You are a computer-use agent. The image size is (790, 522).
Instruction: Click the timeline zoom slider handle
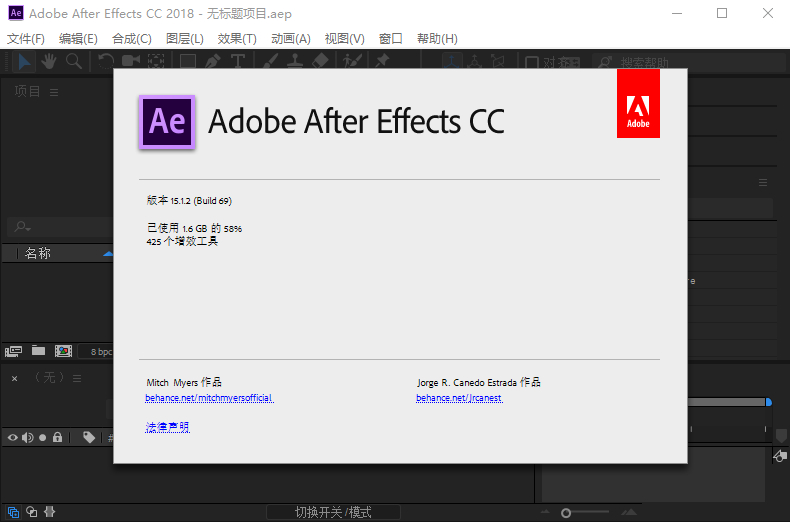tap(566, 513)
